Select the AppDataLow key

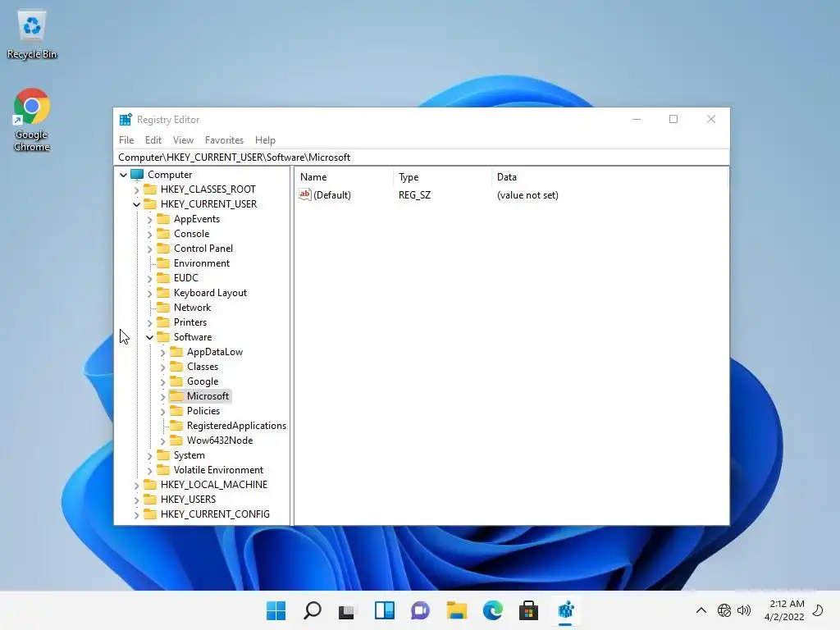215,351
